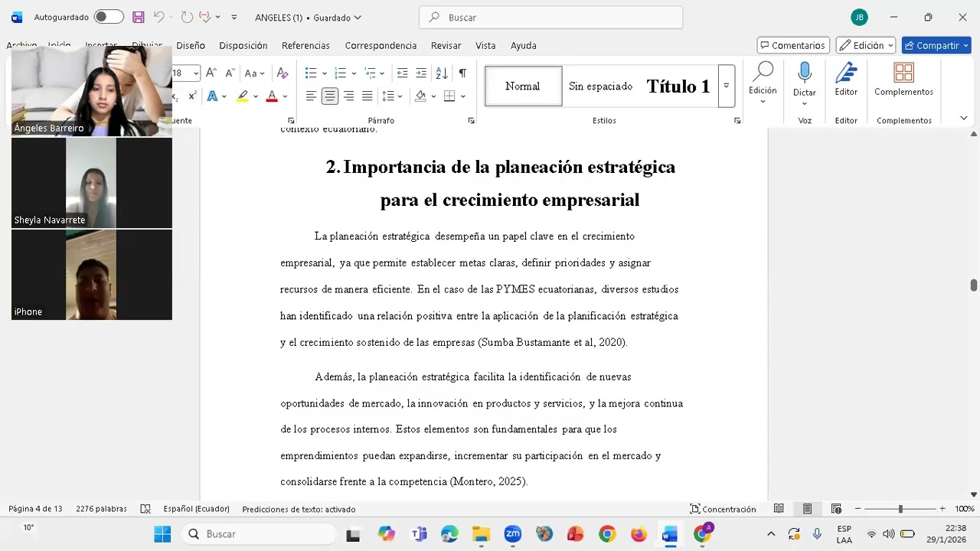Increase paragraph indent
980x551 pixels.
tap(421, 73)
